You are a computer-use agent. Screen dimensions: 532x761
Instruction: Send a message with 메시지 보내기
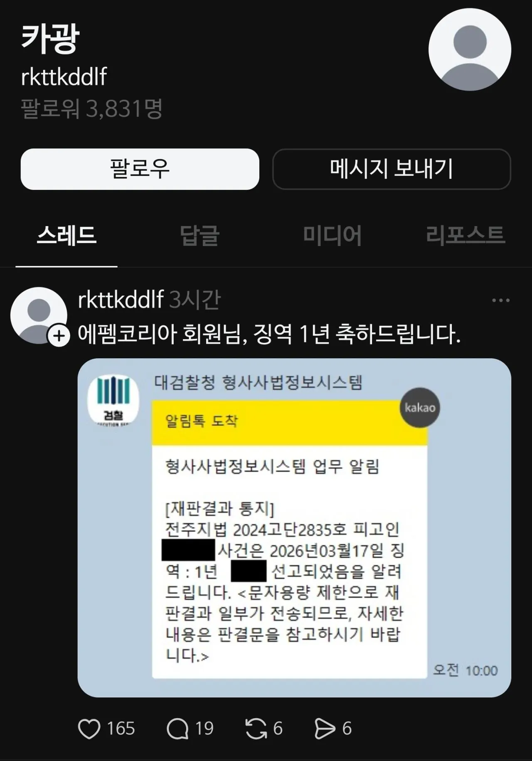coord(392,169)
